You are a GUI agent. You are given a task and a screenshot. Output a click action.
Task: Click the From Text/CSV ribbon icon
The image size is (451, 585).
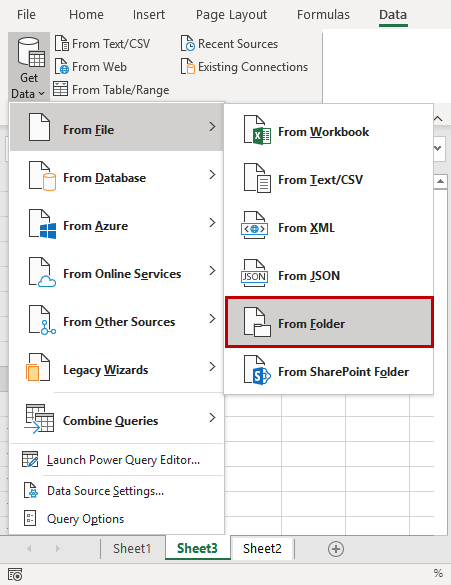(62, 44)
